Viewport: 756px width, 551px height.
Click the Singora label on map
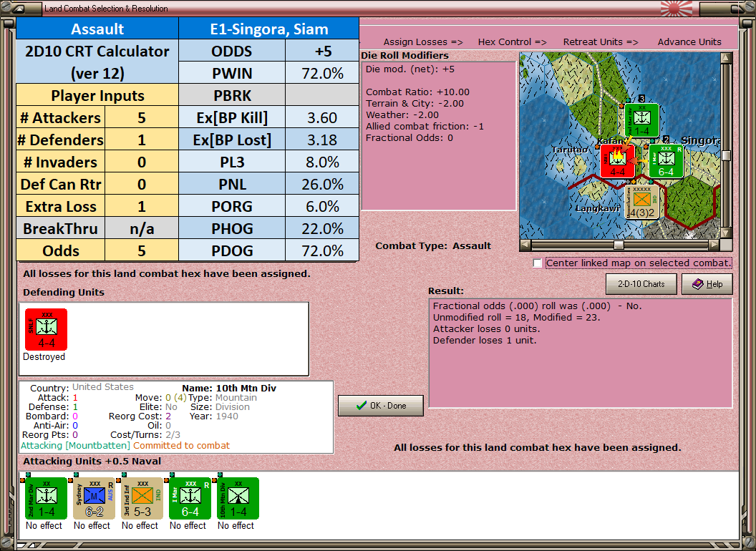(701, 140)
